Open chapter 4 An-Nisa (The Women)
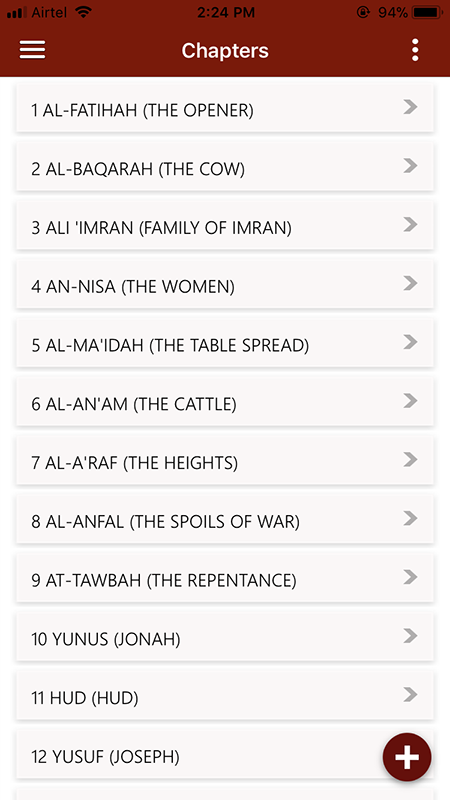 pyautogui.click(x=225, y=285)
